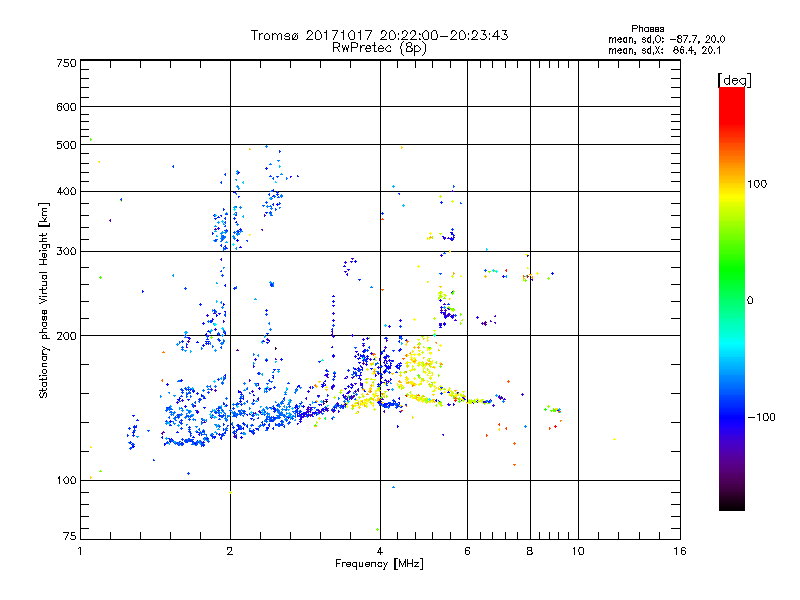Click the black bottom of the phase colorbar
800x600 pixels.
732,503
